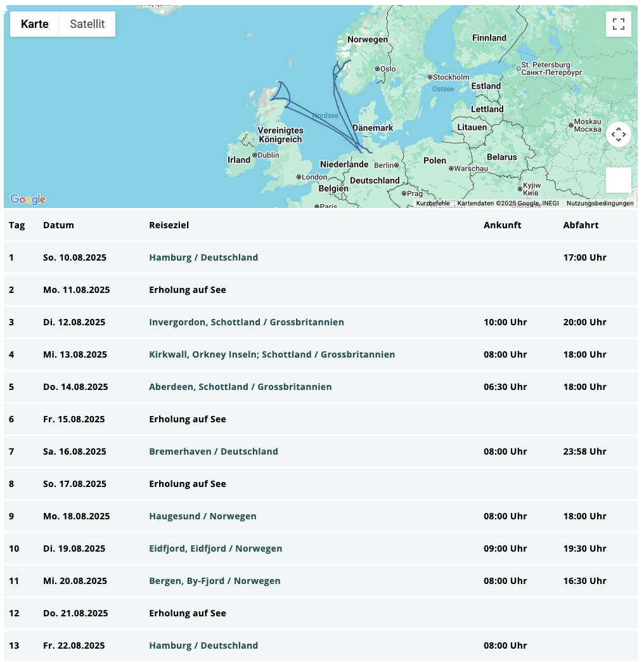Select date Mo. 18.08.2025
Screen dimensions: 644x662
pos(77,516)
